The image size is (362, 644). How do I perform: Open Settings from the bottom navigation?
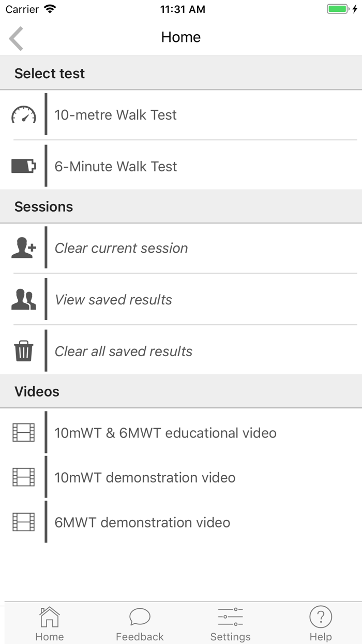click(x=231, y=621)
